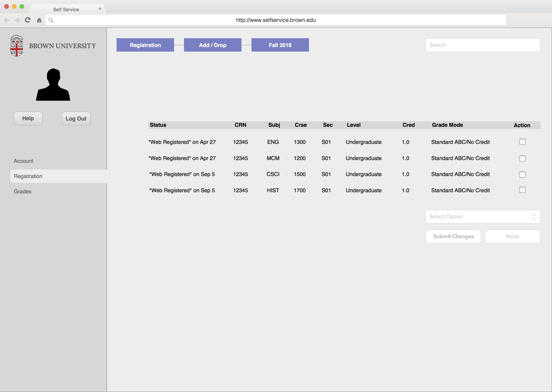Open the Select Option dropdown
552x392 pixels.
[483, 216]
